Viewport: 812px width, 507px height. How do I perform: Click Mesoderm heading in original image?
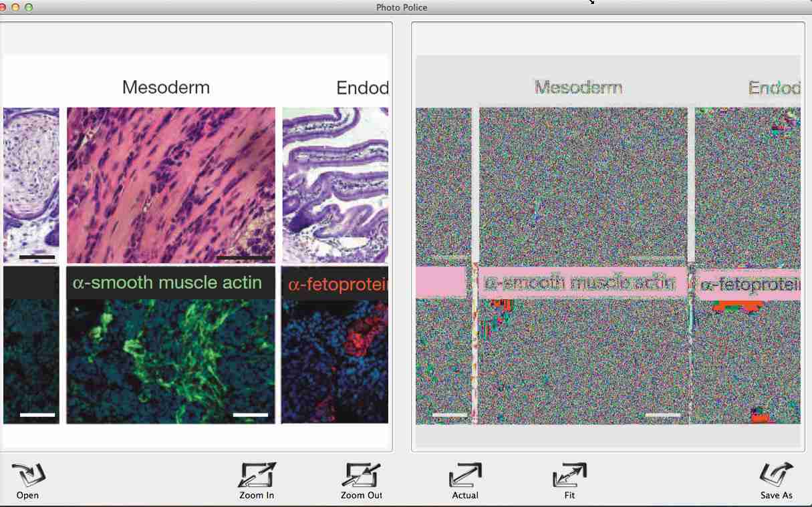[x=166, y=88]
